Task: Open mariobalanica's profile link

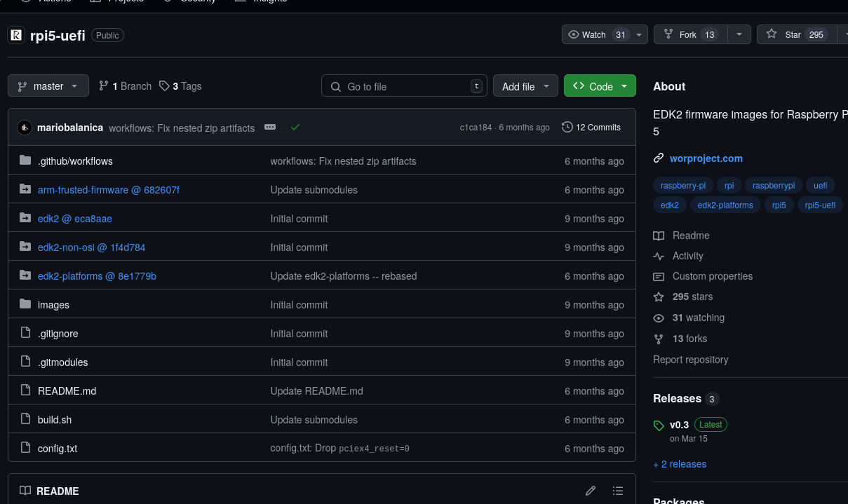Action: (x=70, y=128)
